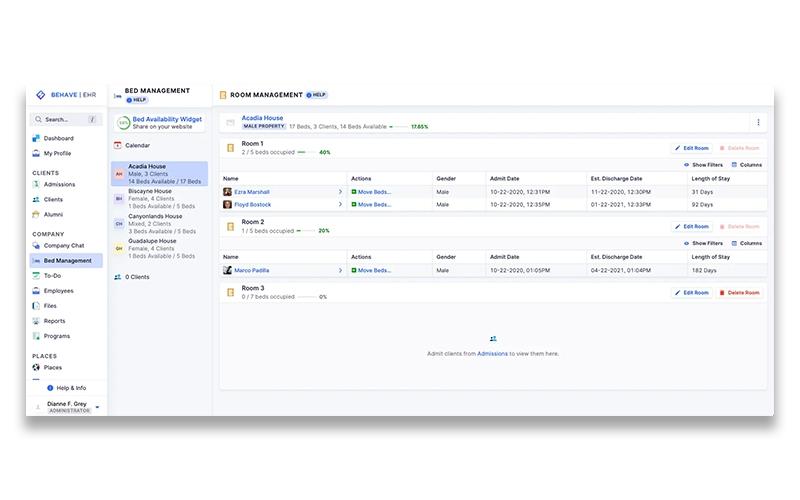800x500 pixels.
Task: Click Ezra Marshall's avatar photo
Action: 228,191
